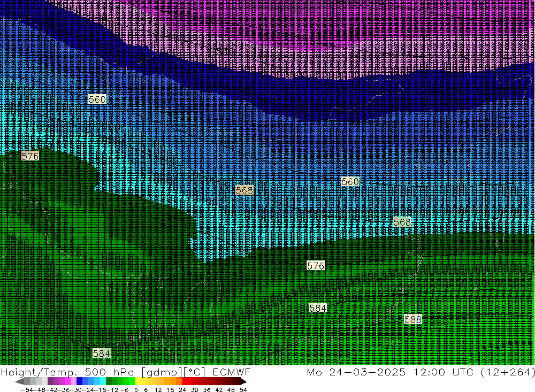Click the gray left arrow end of legend
Screen dimensions: 535x392
tap(19, 381)
